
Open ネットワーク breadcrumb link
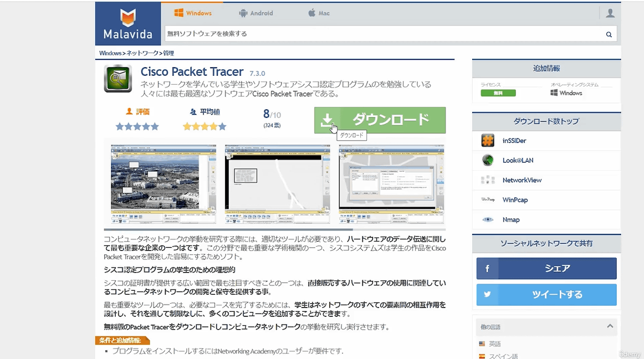142,53
